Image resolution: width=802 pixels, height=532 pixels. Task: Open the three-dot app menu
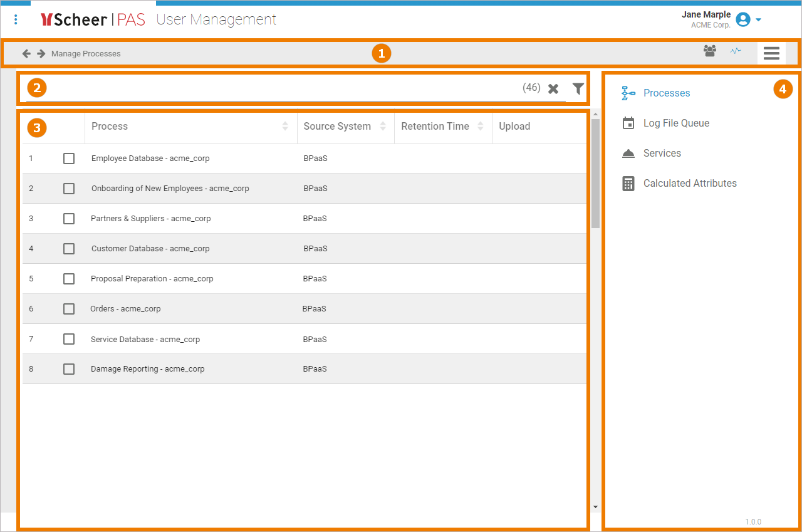click(16, 20)
